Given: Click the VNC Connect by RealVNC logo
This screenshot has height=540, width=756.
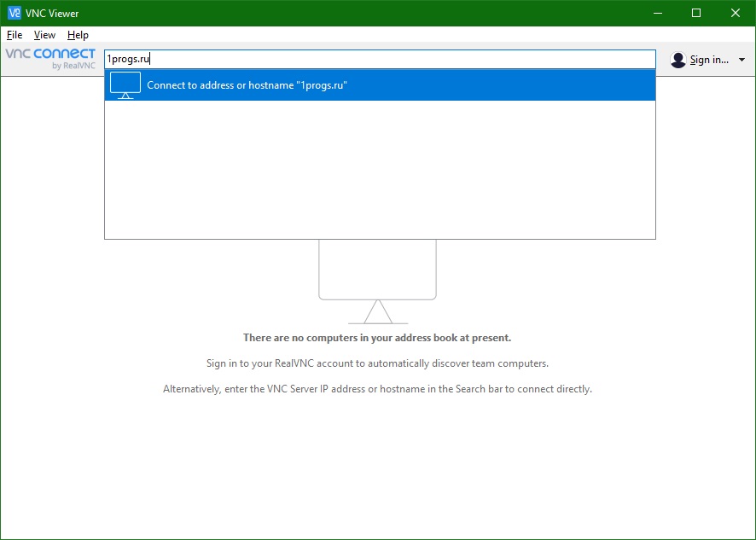Looking at the screenshot, I should 50,59.
